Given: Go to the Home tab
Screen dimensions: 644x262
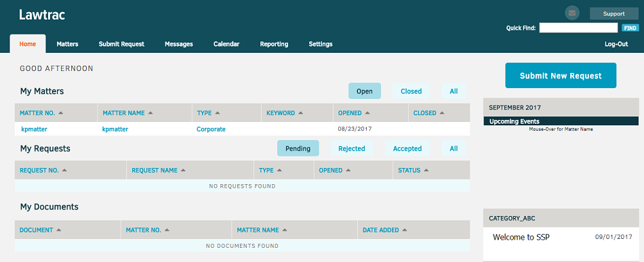Looking at the screenshot, I should [x=28, y=44].
